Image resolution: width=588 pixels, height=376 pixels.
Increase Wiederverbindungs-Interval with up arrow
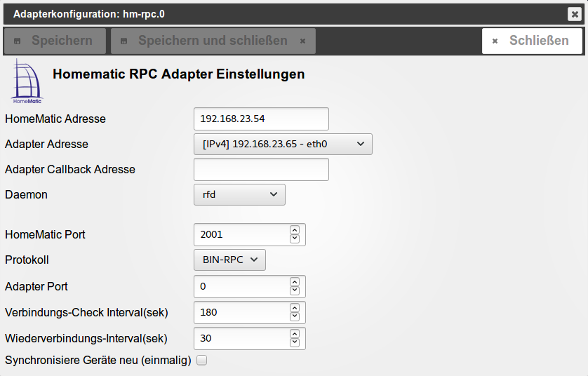[x=295, y=334]
